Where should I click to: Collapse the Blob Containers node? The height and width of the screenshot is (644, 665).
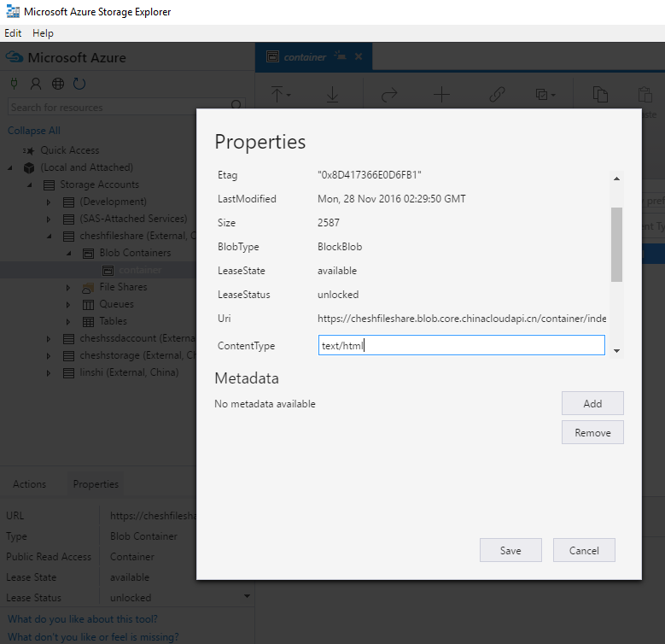(67, 254)
